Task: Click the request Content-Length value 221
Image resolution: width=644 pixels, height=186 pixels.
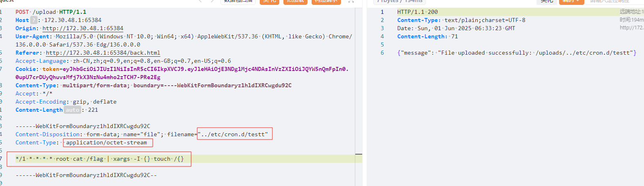Action: coord(93,110)
